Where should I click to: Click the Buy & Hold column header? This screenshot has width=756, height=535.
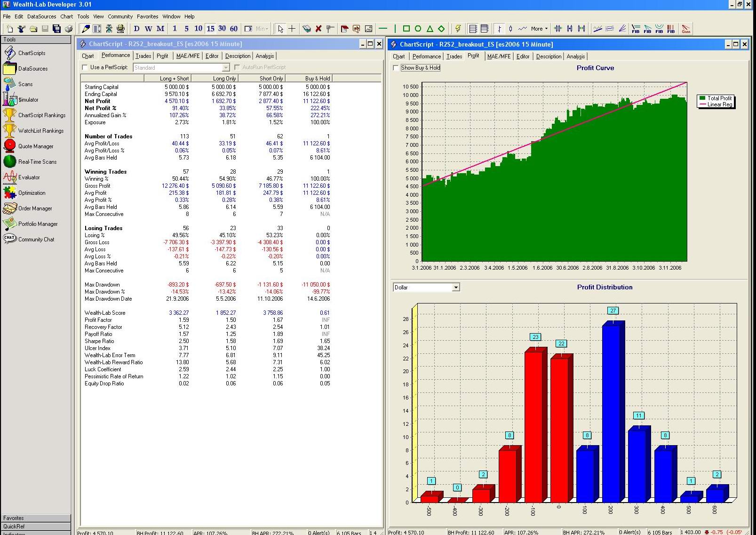tap(309, 79)
